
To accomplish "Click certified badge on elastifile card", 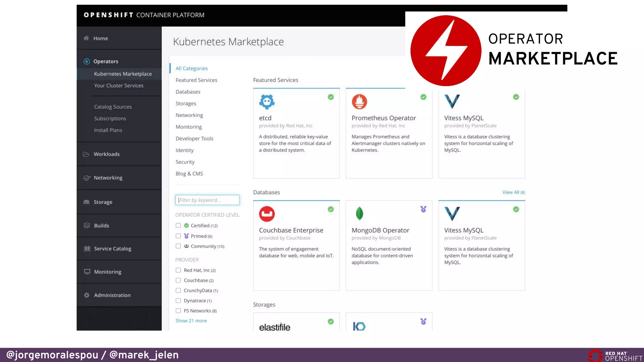I will (x=331, y=321).
